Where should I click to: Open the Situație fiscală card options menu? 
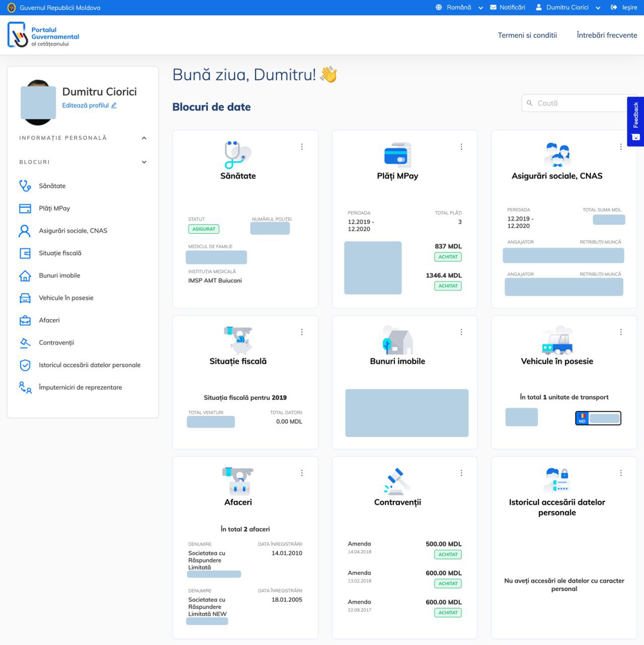coord(302,332)
